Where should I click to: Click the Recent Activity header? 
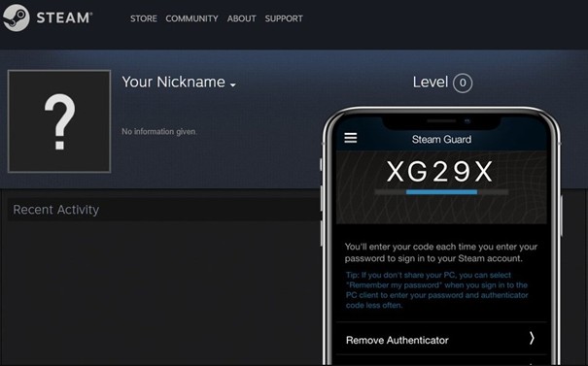164,210
